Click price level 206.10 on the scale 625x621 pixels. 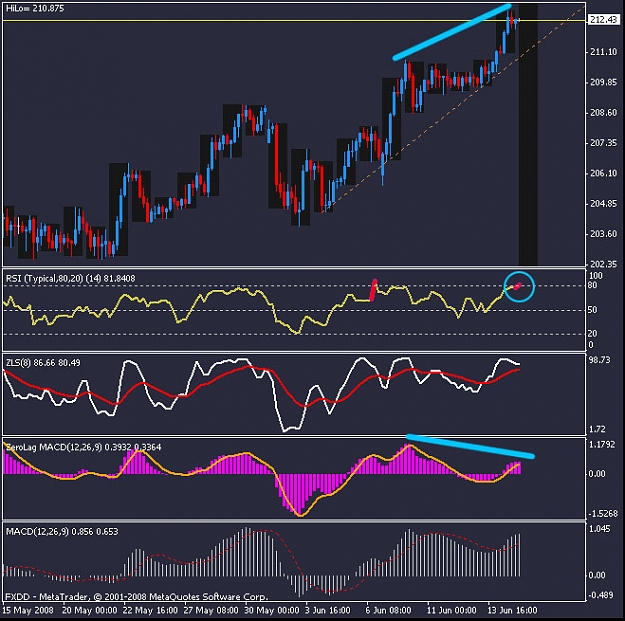point(603,173)
